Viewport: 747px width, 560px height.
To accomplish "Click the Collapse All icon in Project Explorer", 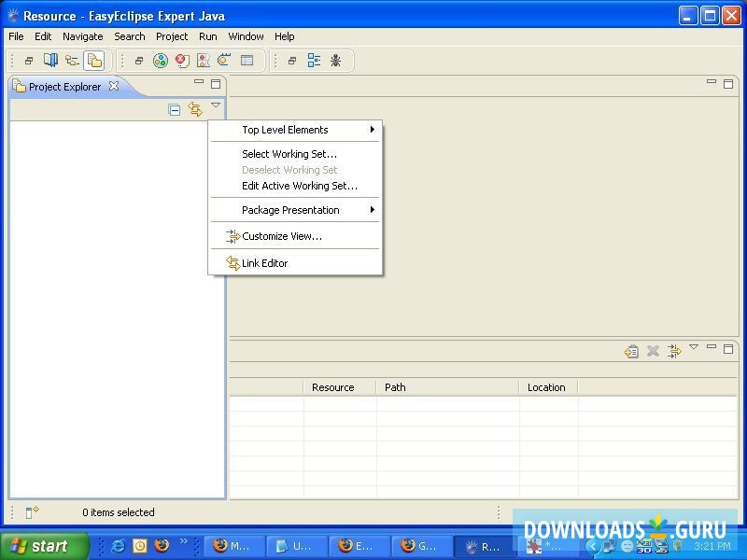I will pos(175,109).
